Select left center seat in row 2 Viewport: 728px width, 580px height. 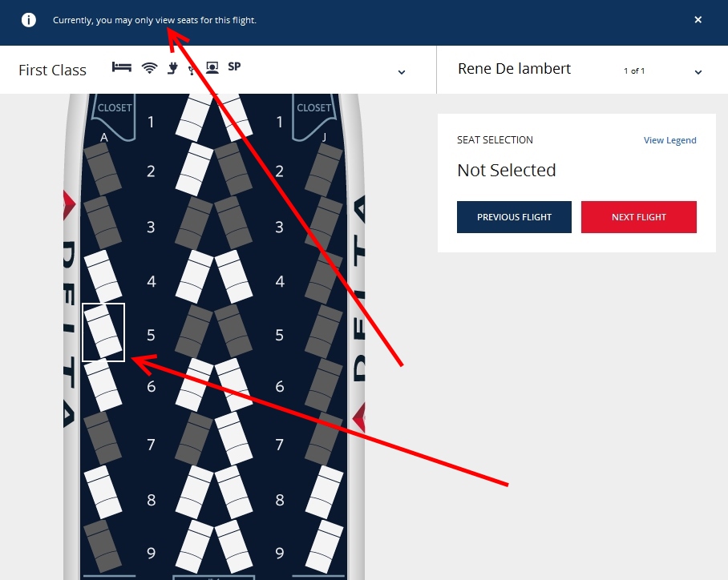pos(195,169)
